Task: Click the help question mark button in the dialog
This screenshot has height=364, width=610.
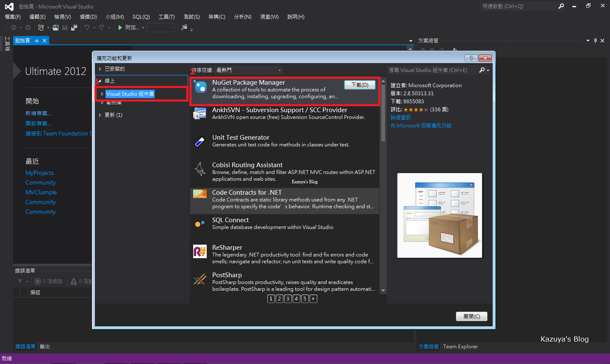Action: 471,58
